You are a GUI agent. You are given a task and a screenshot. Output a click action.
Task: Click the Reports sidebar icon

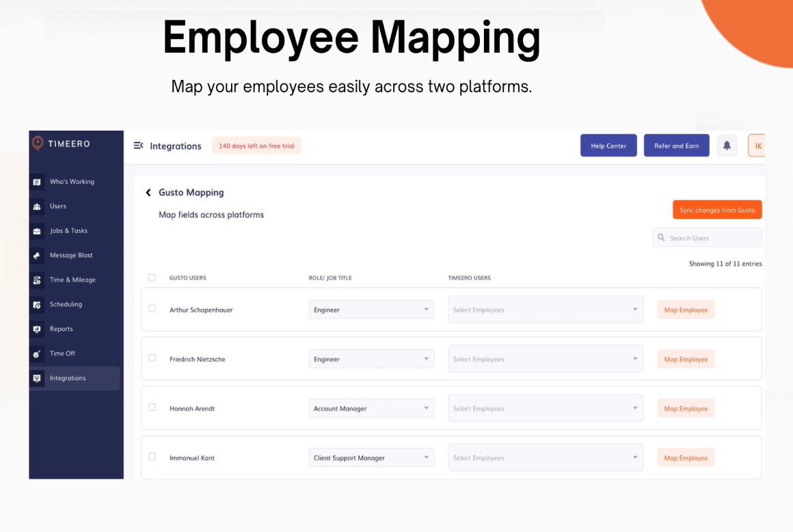coord(37,329)
